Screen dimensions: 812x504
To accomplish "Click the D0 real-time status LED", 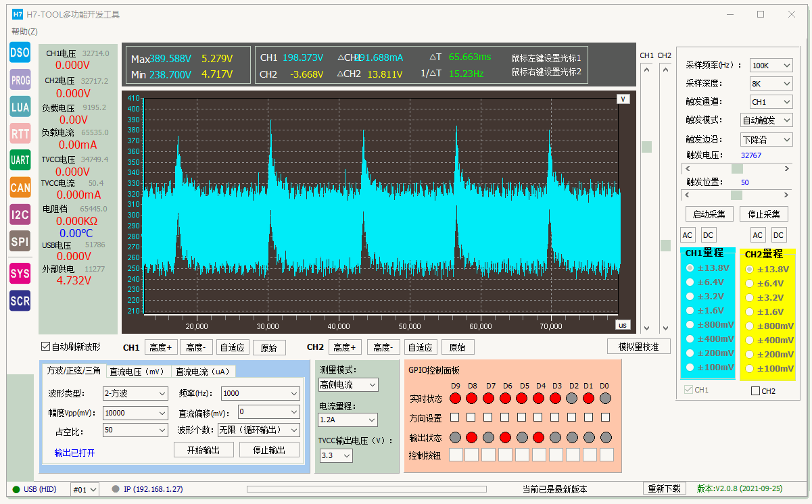I will pos(605,398).
